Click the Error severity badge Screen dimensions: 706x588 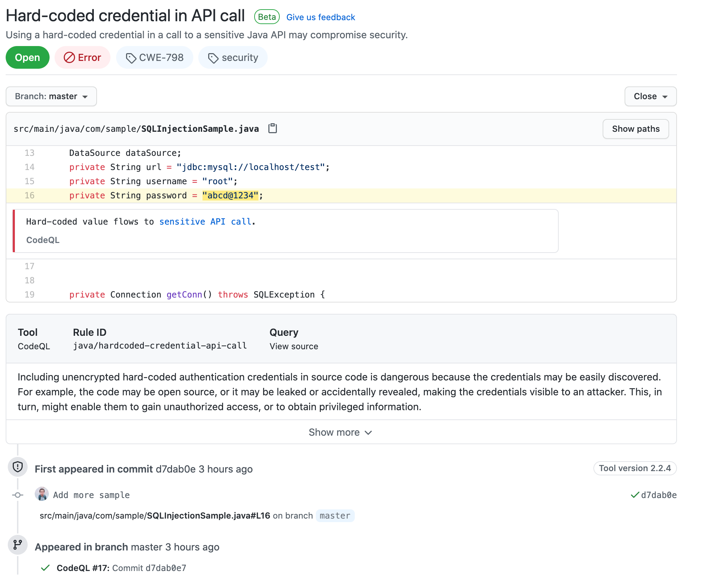tap(82, 58)
